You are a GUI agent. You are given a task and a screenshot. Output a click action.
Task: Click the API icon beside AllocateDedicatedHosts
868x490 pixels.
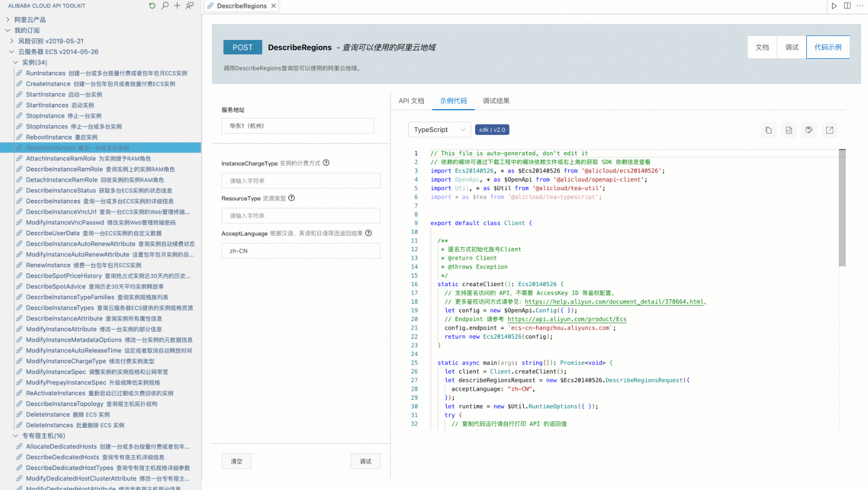19,447
